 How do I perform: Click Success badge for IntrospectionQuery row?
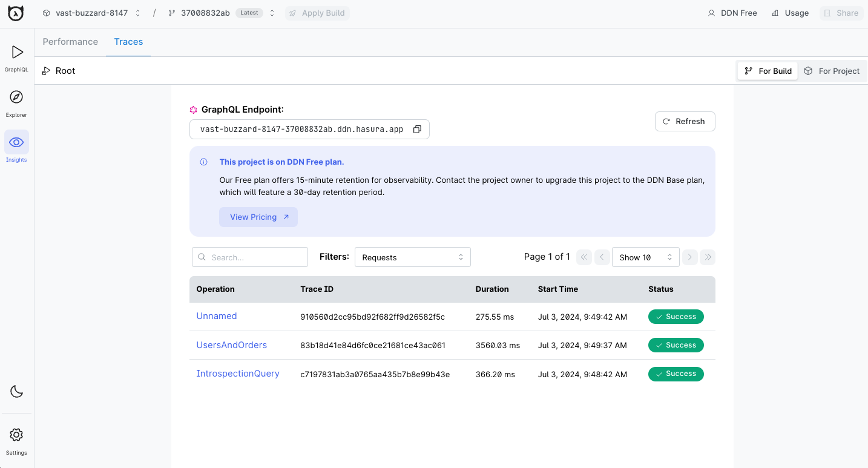(x=676, y=374)
